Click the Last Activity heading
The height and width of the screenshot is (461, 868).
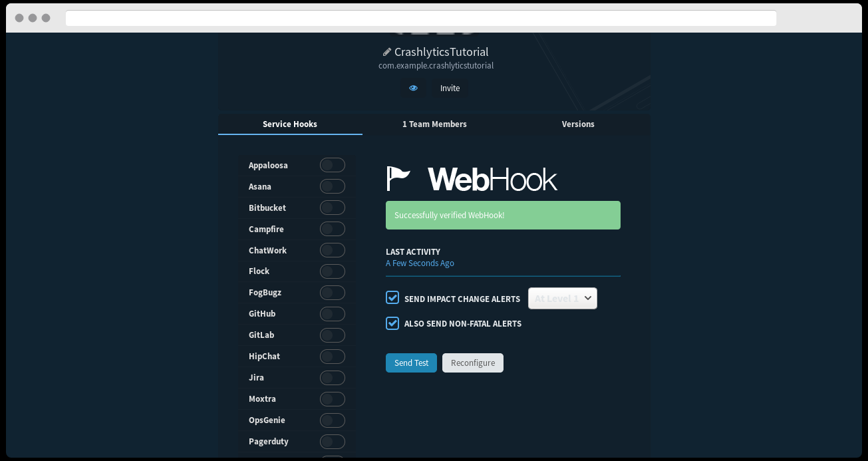coord(413,252)
